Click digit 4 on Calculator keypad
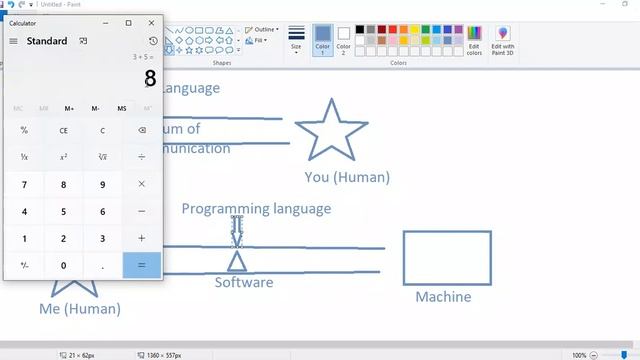 pyautogui.click(x=24, y=211)
